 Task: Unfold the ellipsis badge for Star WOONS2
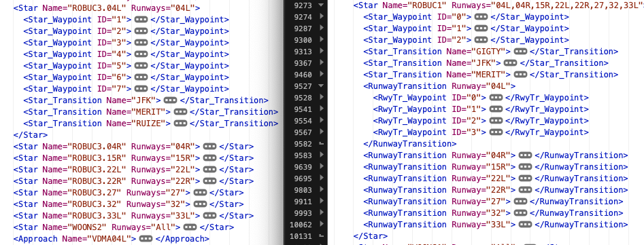190,227
